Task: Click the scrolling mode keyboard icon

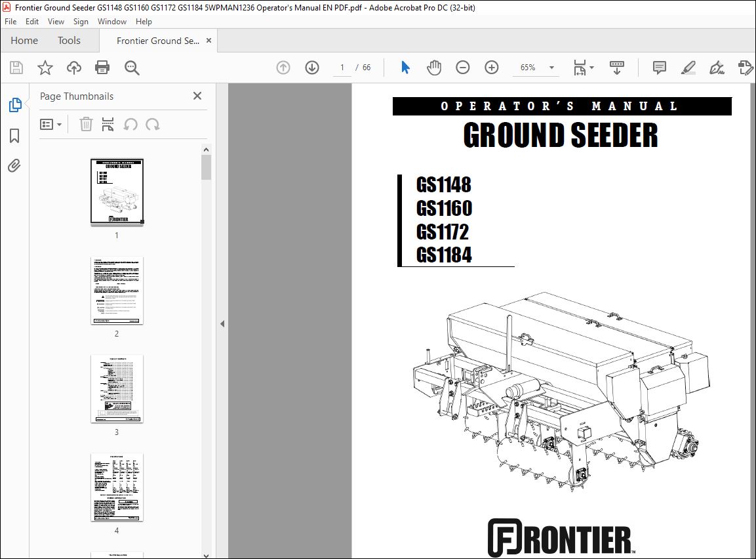Action: [x=616, y=68]
